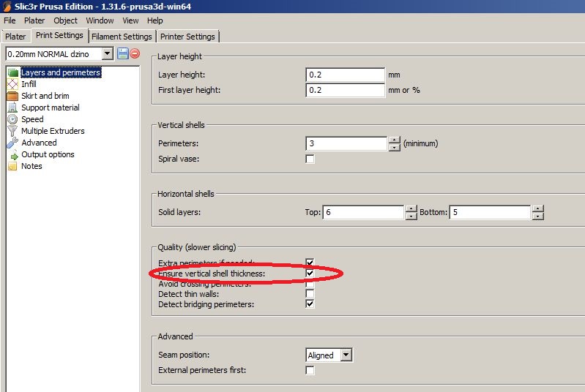The width and height of the screenshot is (585, 392).
Task: Switch to the Filament Settings tab
Action: coord(122,37)
